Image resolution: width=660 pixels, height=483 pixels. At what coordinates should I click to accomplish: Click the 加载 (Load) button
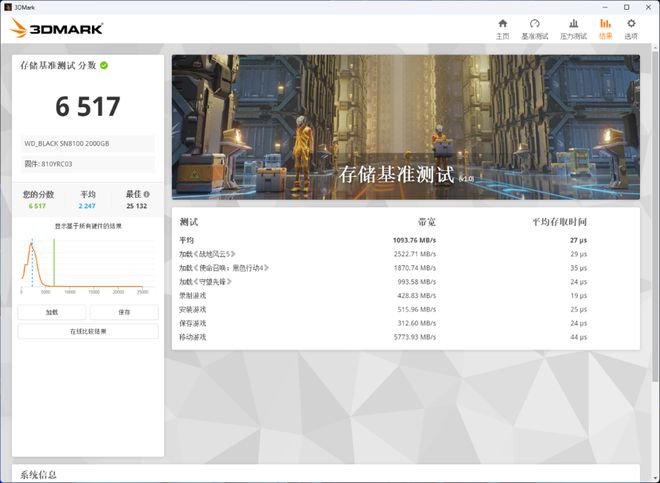coord(52,312)
